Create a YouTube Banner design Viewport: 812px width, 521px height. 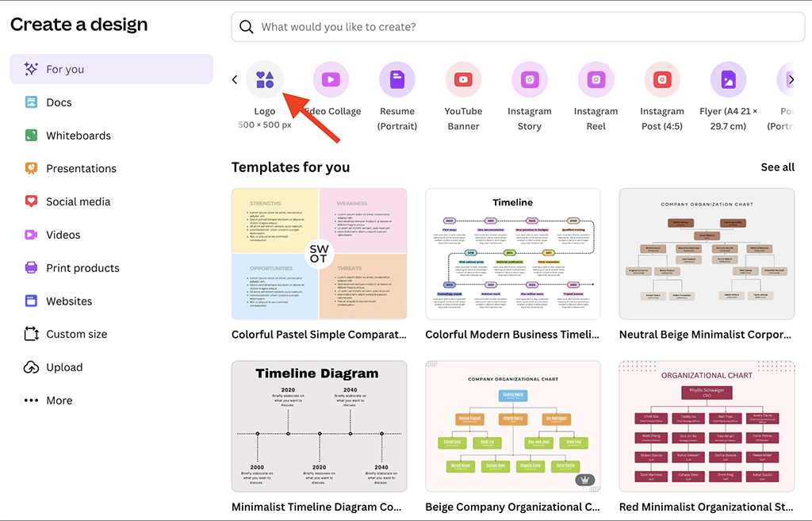point(463,79)
